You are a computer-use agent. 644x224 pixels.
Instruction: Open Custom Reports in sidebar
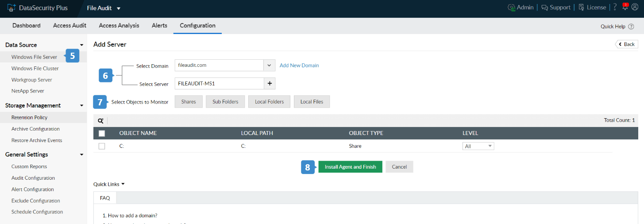coord(29,167)
